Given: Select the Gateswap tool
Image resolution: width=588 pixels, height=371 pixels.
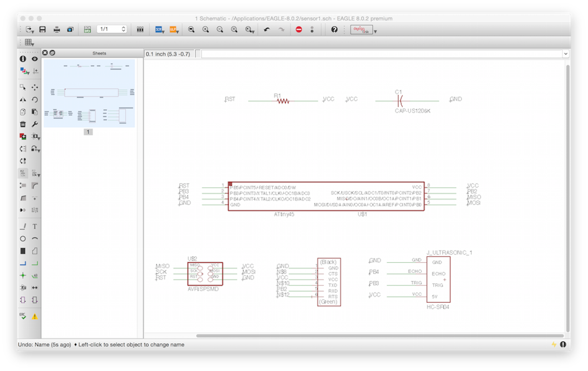Looking at the screenshot, I should (23, 161).
